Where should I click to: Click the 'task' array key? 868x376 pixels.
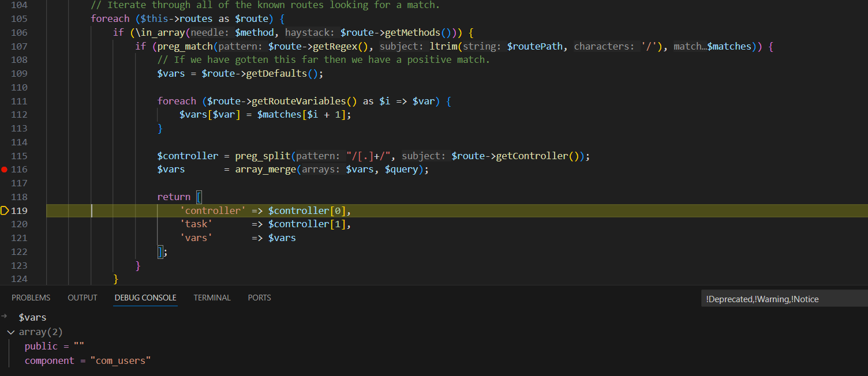coord(196,224)
